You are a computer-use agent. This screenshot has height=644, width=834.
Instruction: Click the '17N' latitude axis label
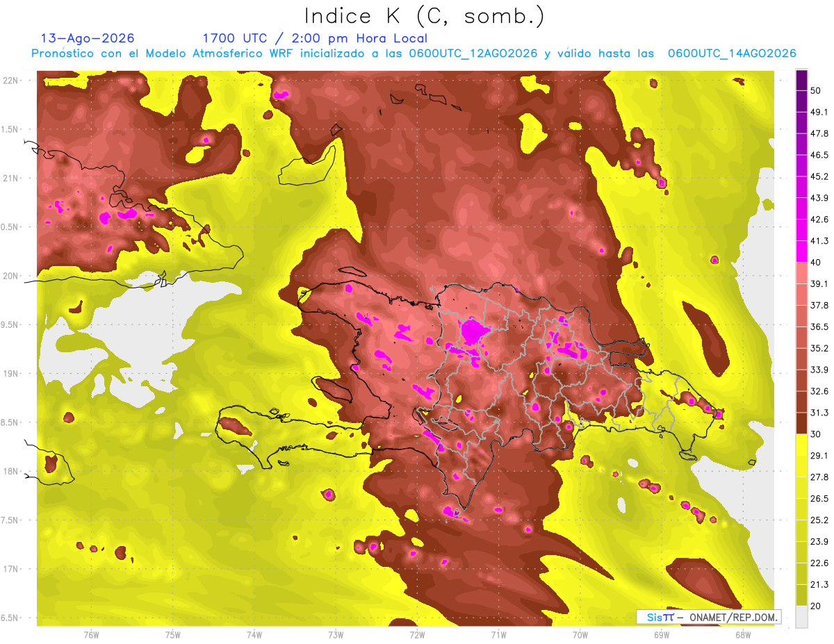click(12, 569)
